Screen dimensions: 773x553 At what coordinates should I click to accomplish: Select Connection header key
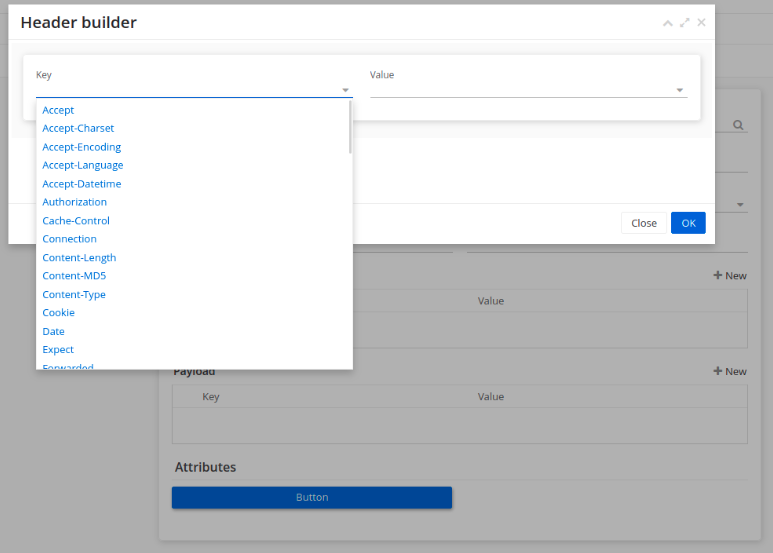70,239
